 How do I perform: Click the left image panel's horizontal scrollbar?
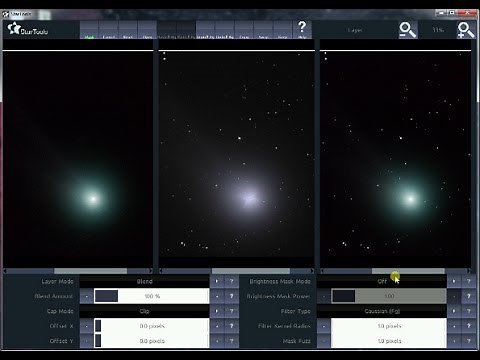pos(78,271)
